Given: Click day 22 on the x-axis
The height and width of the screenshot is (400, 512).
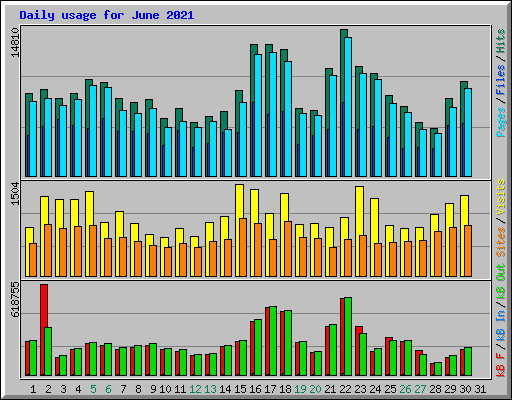Looking at the screenshot, I should tap(345, 389).
